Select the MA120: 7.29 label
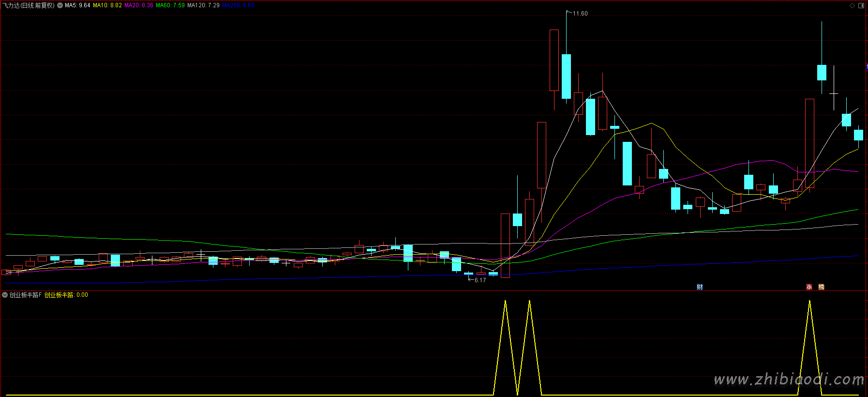Image resolution: width=868 pixels, height=397 pixels. 203,5
